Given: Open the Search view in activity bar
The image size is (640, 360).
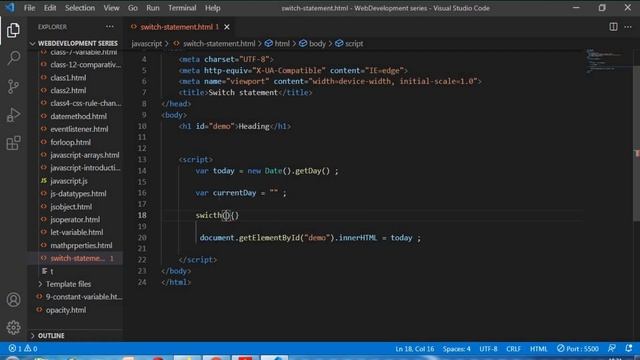Looking at the screenshot, I should click(13, 58).
